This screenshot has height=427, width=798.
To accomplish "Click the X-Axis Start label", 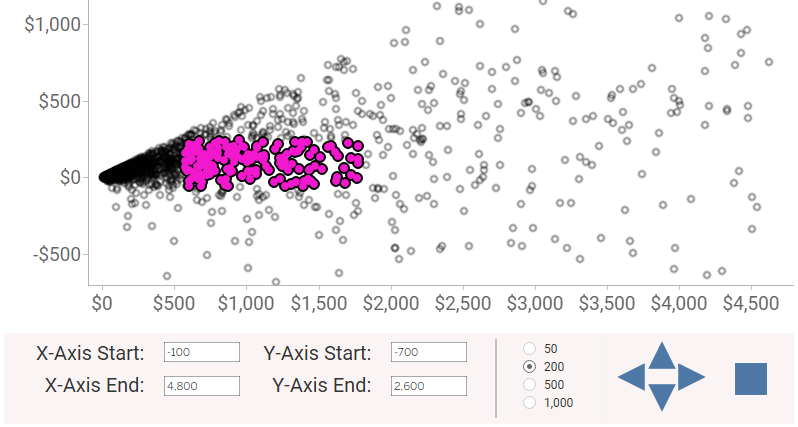I will pos(90,353).
